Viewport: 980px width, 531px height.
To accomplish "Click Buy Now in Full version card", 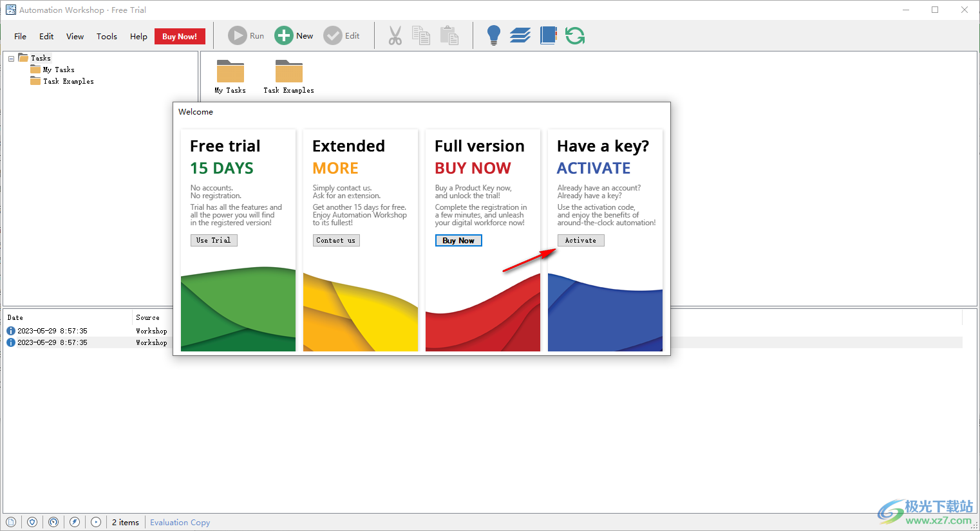I will pos(458,240).
